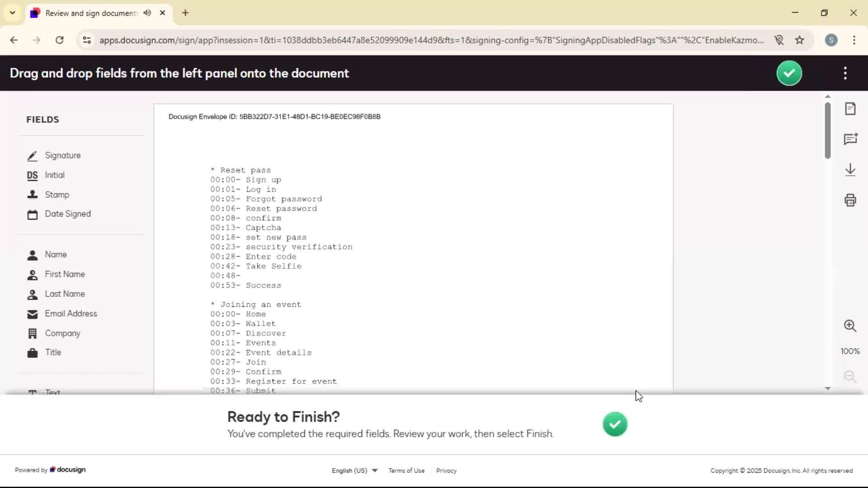Select the Date Signed field
This screenshot has height=488, width=868.
(59, 214)
